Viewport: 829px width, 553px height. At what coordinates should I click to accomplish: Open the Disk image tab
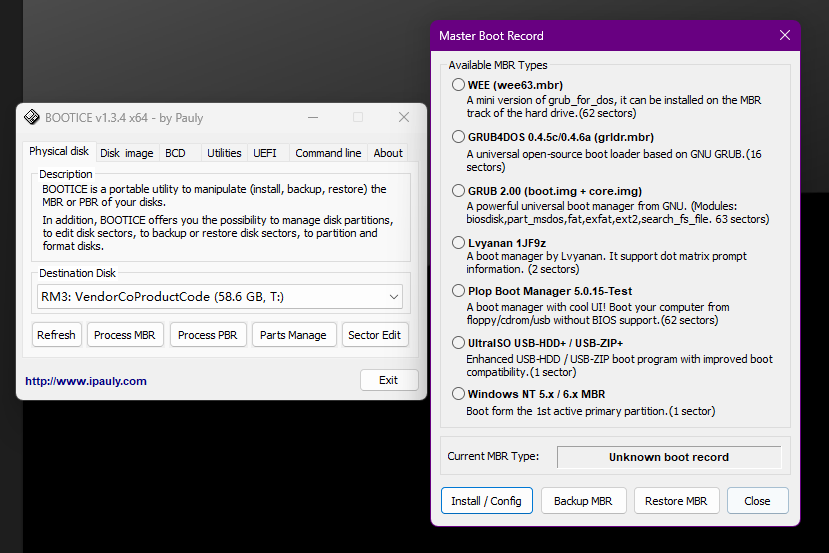tap(127, 153)
